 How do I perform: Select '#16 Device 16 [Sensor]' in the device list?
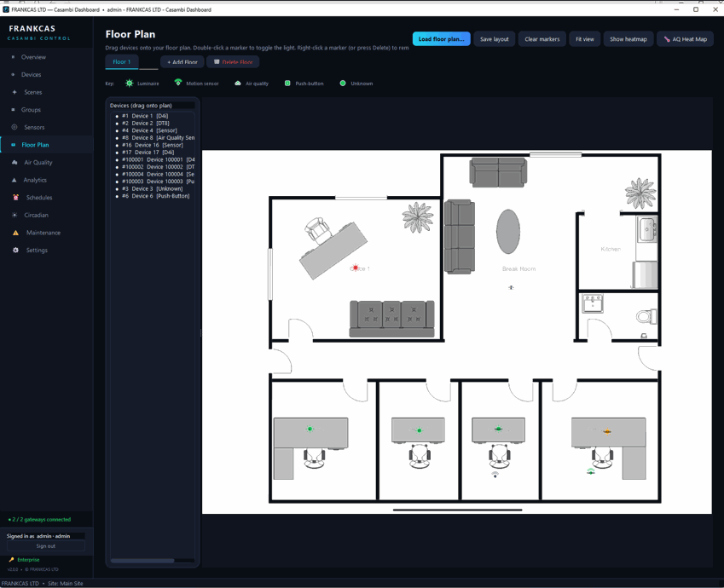click(153, 145)
